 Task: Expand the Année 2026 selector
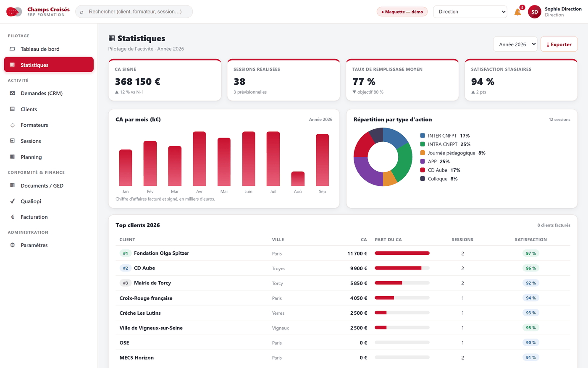click(x=515, y=44)
